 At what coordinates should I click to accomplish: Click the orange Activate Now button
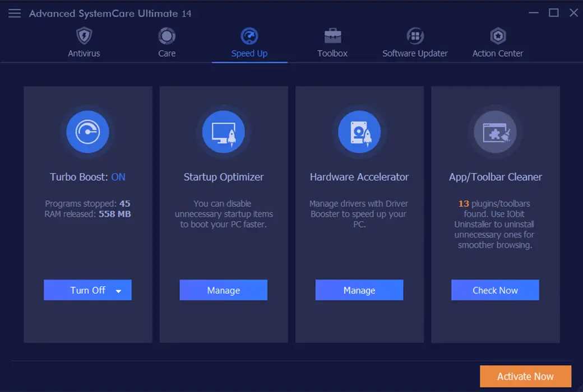(x=525, y=376)
